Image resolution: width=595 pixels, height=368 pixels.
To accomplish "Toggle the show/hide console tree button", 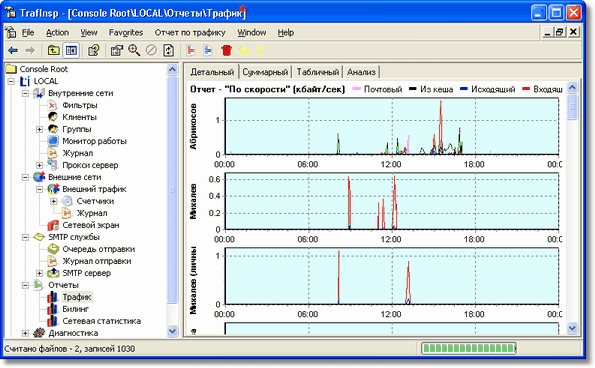I will [x=71, y=50].
